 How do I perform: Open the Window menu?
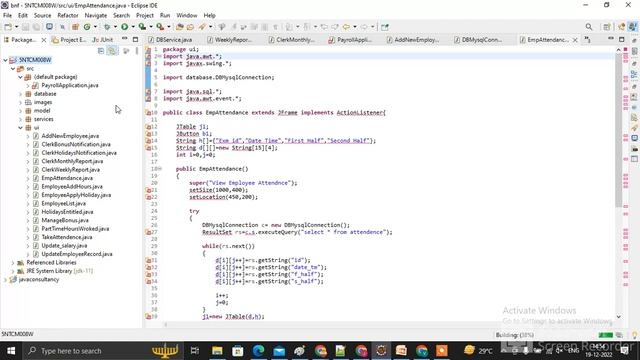click(x=187, y=16)
